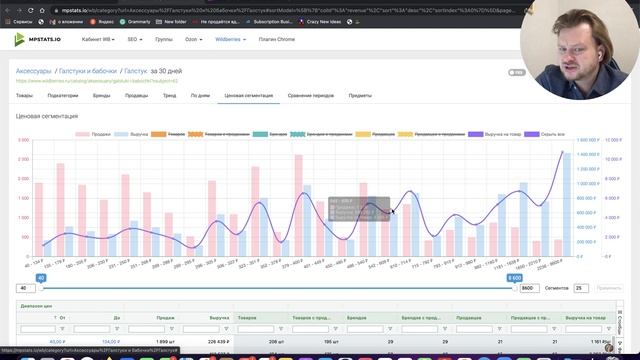Click the minimum price slider handle at 40
The height and width of the screenshot is (360, 640).
tap(41, 288)
